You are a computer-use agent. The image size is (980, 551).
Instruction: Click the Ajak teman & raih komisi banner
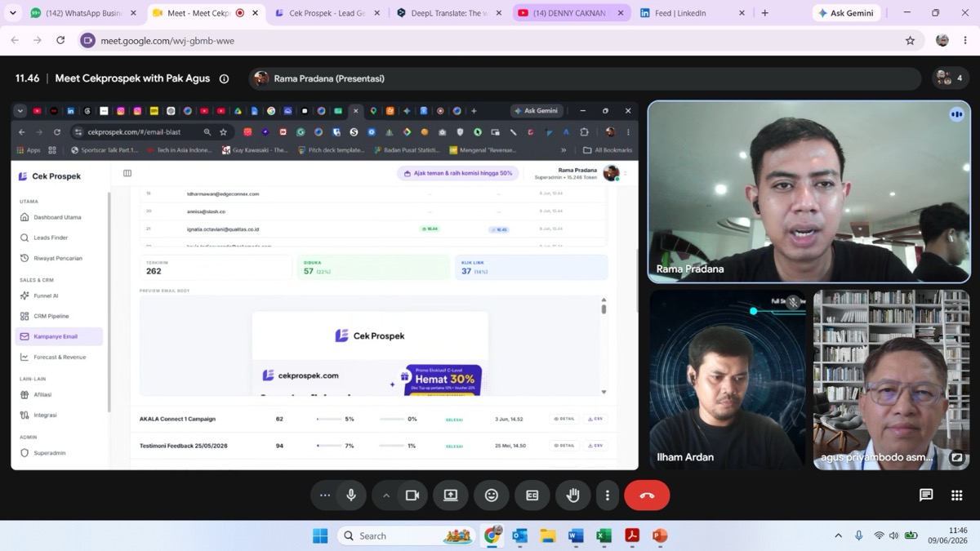pyautogui.click(x=458, y=173)
